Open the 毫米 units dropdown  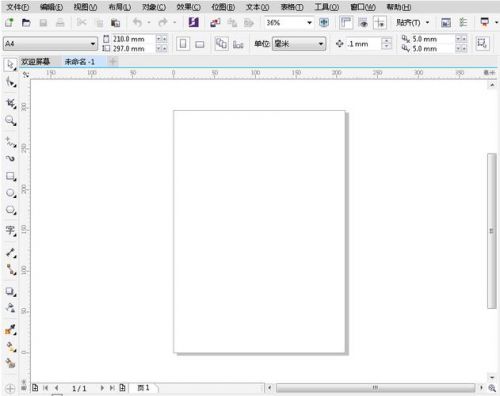[x=299, y=44]
